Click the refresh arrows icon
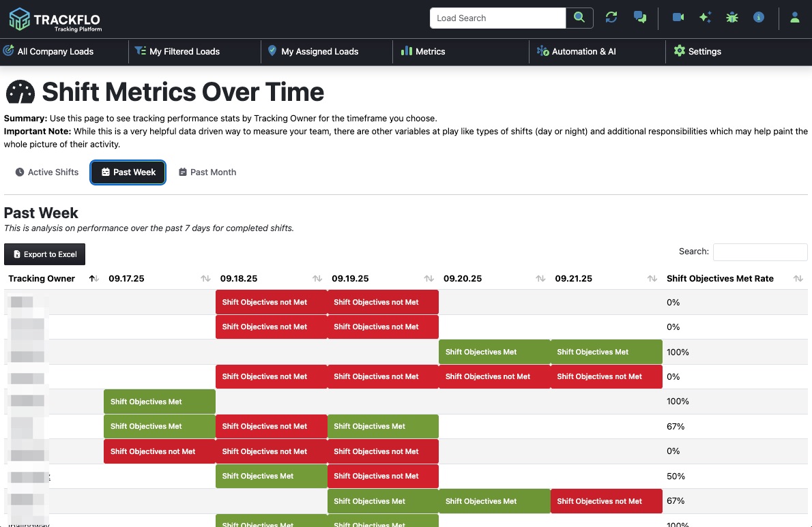The width and height of the screenshot is (812, 527). tap(611, 18)
